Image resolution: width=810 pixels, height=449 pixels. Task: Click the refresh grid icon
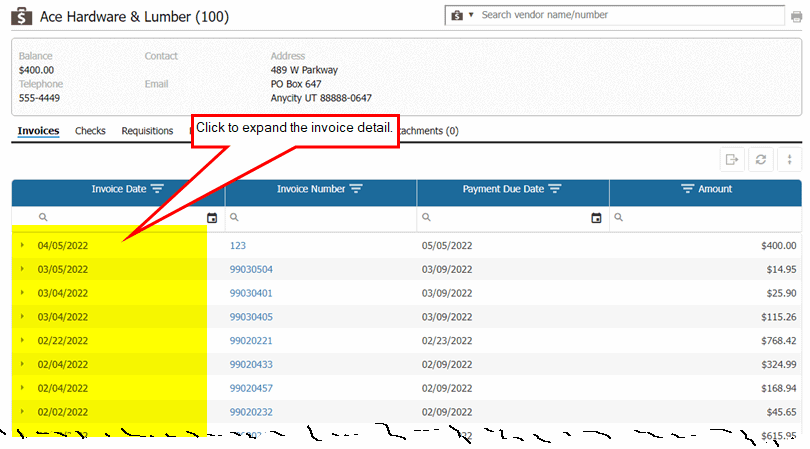coord(761,160)
